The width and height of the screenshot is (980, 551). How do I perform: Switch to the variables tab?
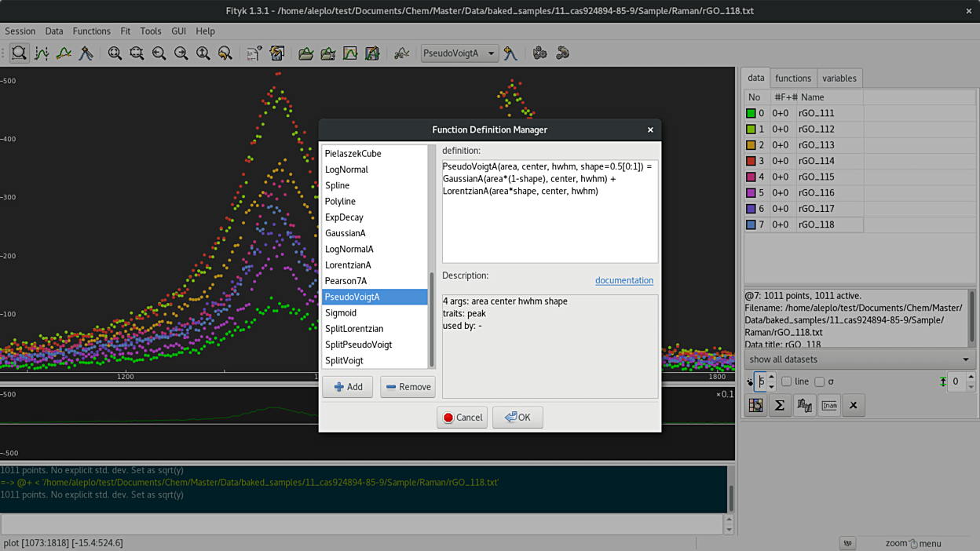pyautogui.click(x=839, y=78)
